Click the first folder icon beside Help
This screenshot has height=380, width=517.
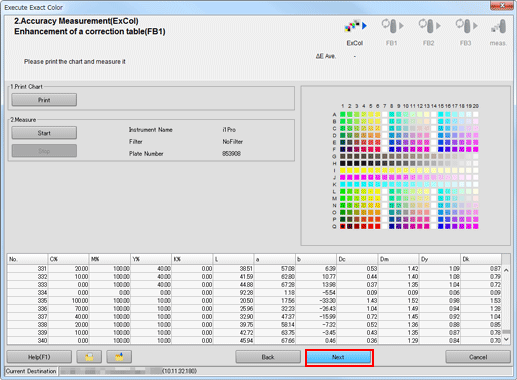(89, 357)
